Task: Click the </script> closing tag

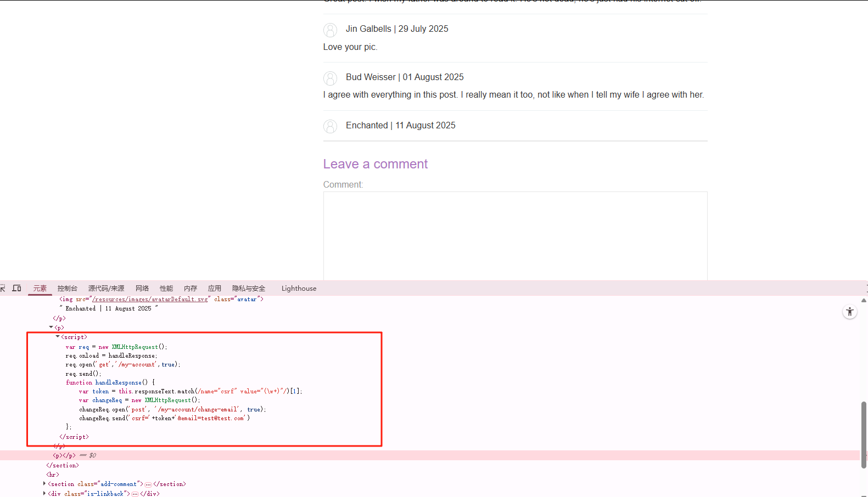Action: pos(74,437)
